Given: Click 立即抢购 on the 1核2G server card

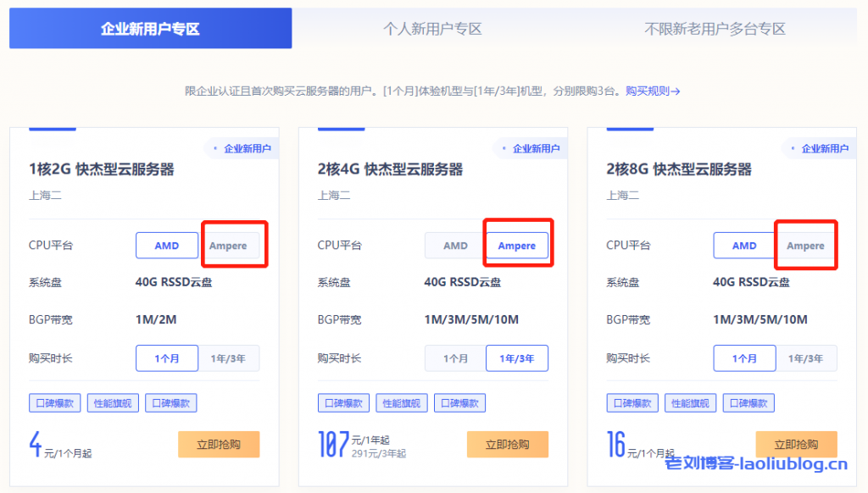Looking at the screenshot, I should click(x=219, y=444).
